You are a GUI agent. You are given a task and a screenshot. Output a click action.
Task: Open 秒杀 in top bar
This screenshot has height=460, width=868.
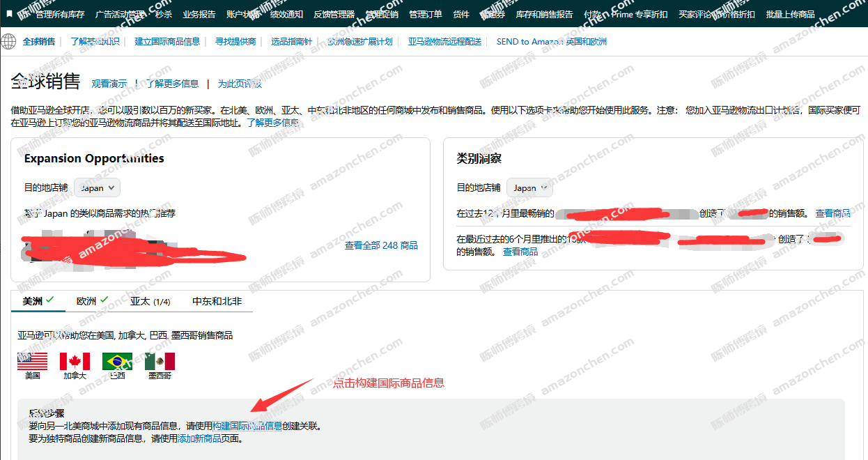[164, 14]
